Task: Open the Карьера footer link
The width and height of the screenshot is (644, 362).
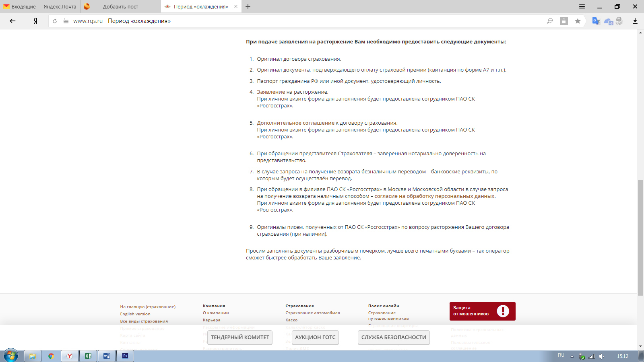Action: pos(212,320)
